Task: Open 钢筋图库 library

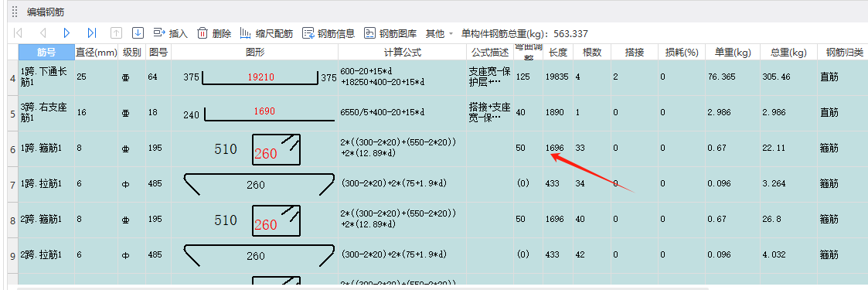Action: coord(390,33)
